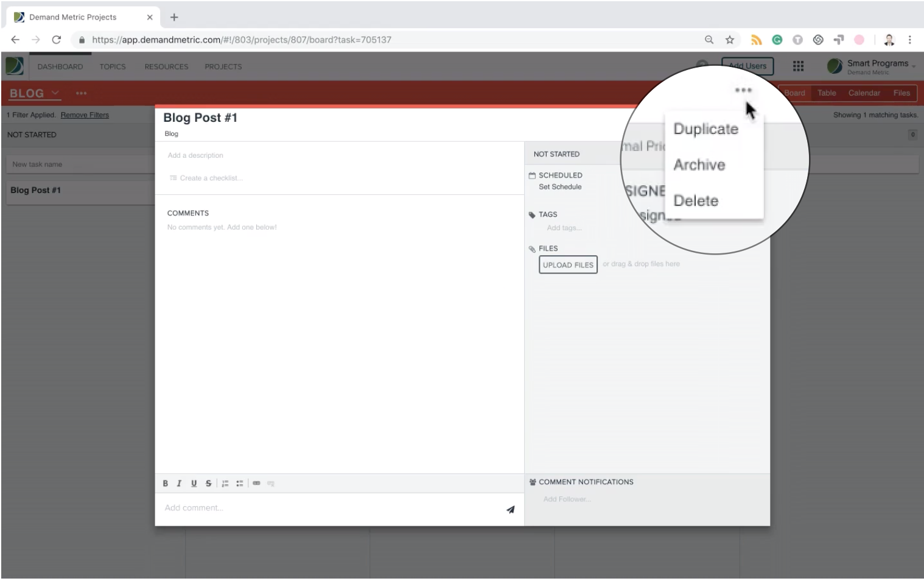Click the browser address bar URL
Screen dimensions: 924x581
click(242, 40)
